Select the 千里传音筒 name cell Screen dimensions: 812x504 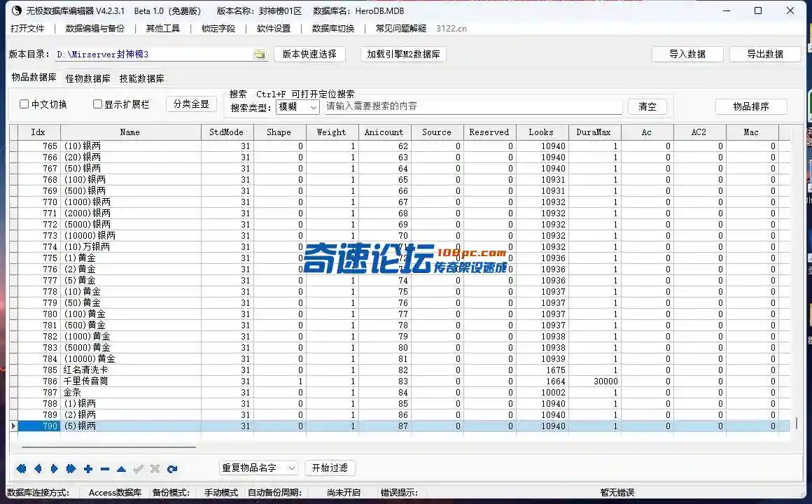click(x=130, y=381)
